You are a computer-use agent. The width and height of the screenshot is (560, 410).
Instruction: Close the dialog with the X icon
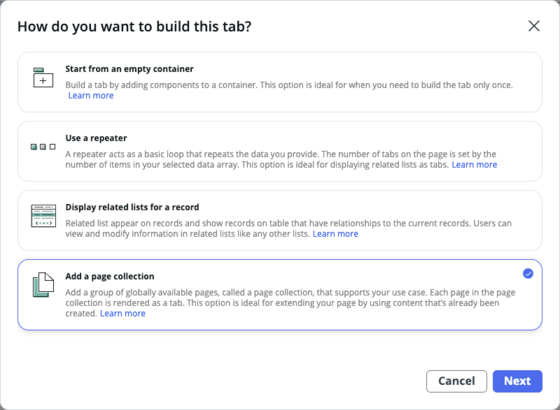click(534, 26)
